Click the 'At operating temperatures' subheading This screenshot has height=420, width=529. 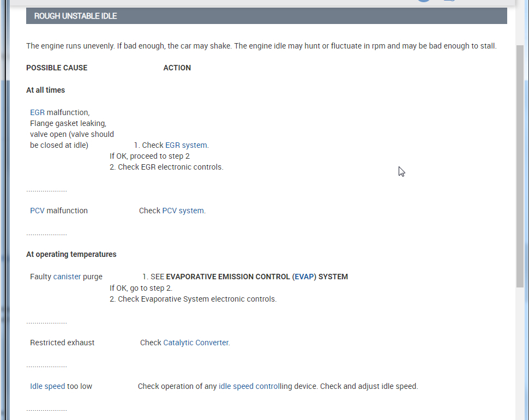point(71,254)
